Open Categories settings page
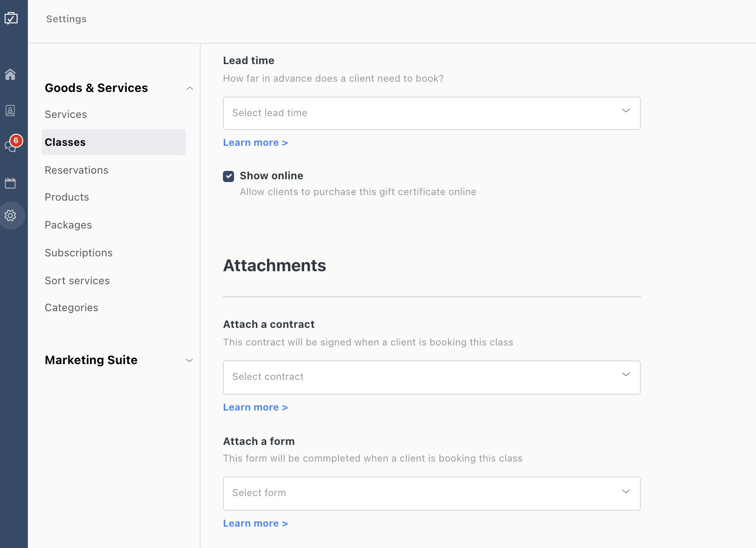756x548 pixels. click(x=72, y=307)
